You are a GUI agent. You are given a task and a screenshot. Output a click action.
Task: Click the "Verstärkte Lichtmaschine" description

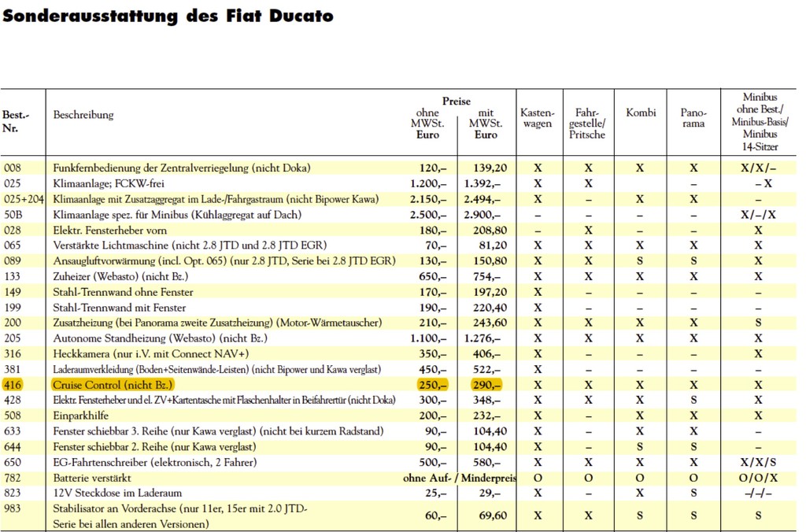[190, 246]
